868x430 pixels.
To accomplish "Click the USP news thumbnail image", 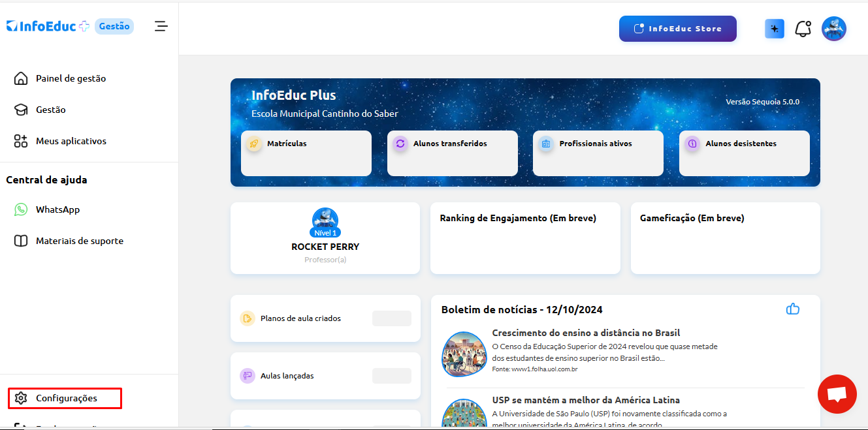I will click(x=464, y=413).
